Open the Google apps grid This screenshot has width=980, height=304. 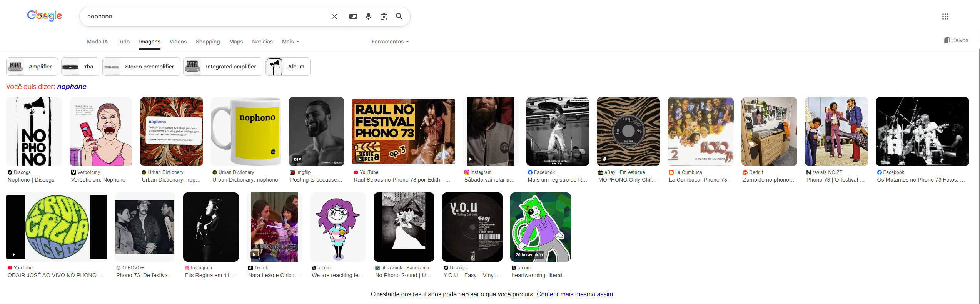945,17
